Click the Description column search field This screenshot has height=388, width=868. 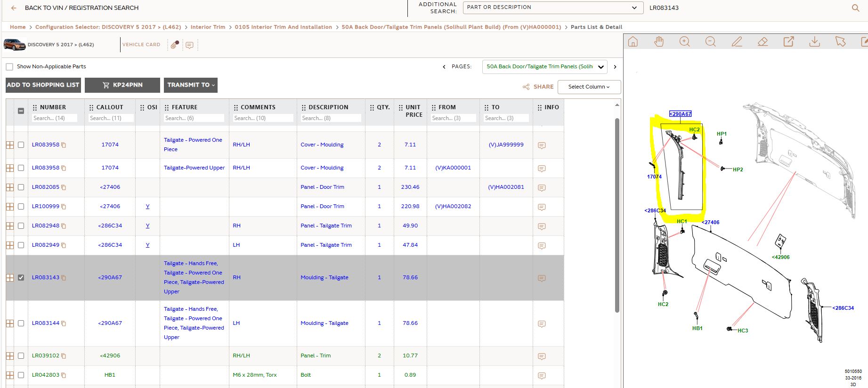pyautogui.click(x=331, y=118)
